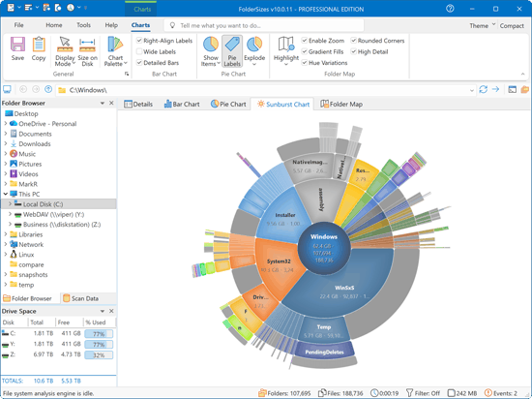
Task: Click the C:\Windows\ address field
Action: click(265, 90)
